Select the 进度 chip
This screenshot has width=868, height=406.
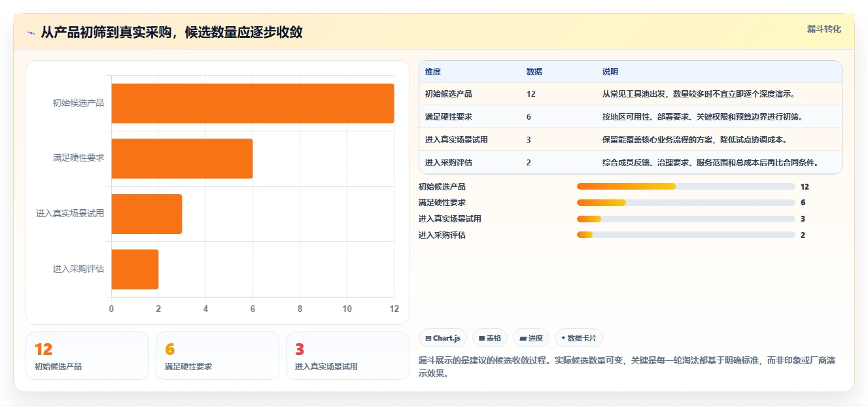531,338
